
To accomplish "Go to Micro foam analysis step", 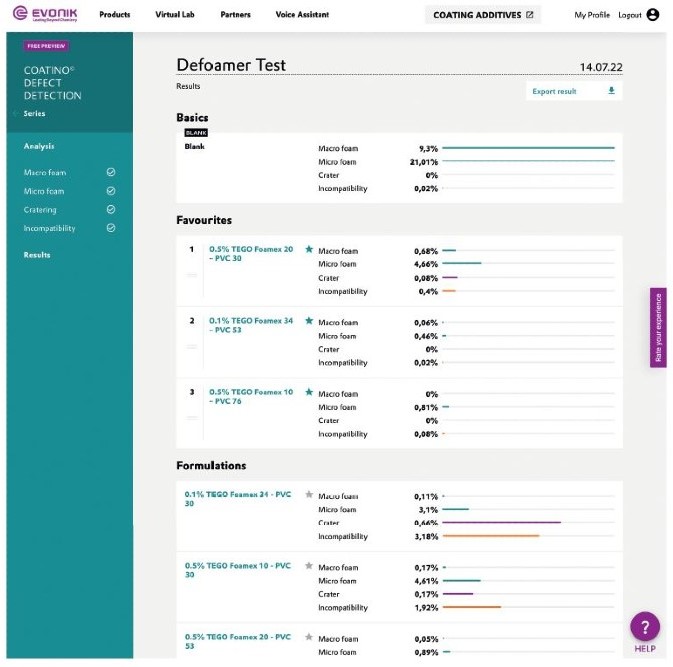I will 44,191.
